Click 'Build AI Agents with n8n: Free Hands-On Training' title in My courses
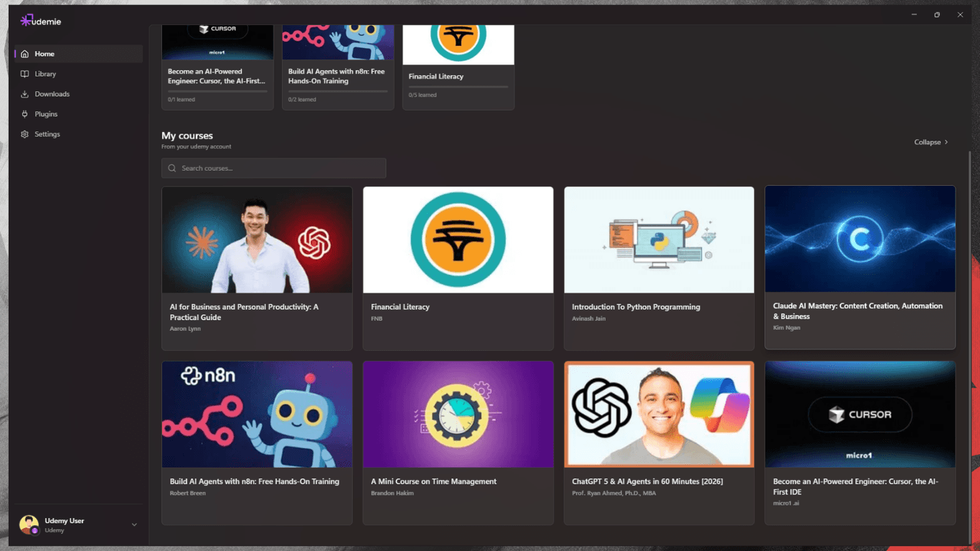 (x=254, y=481)
